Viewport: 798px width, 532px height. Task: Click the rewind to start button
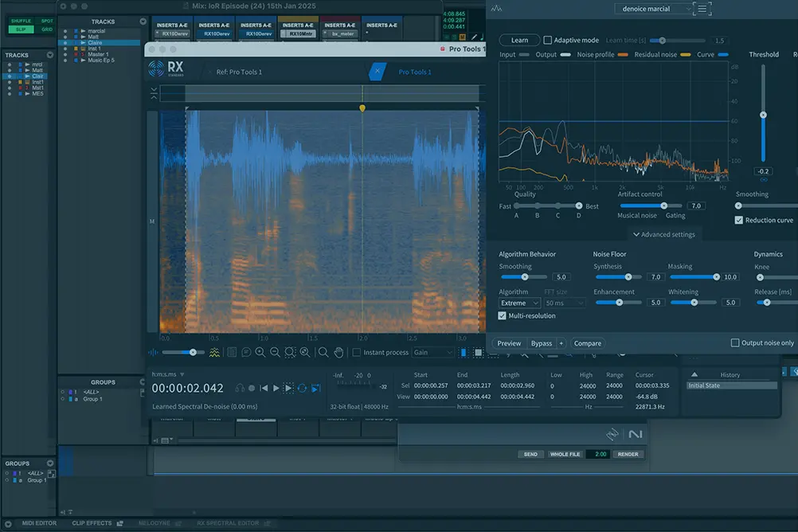coord(264,388)
